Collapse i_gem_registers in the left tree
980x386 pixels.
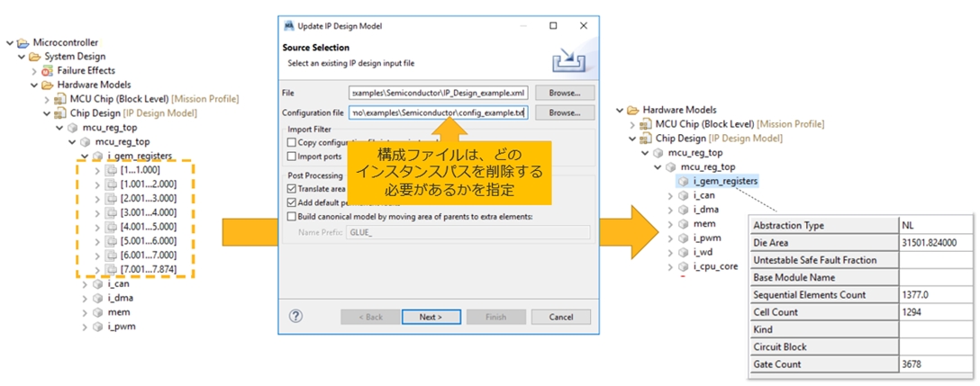pos(85,157)
